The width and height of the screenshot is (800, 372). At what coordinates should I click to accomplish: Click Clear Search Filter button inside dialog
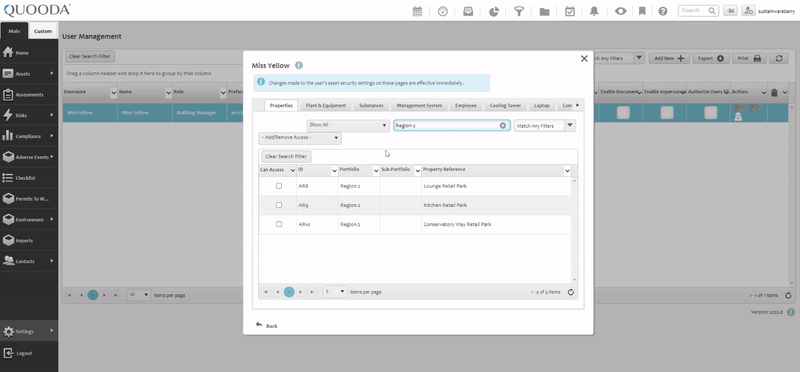tap(286, 157)
